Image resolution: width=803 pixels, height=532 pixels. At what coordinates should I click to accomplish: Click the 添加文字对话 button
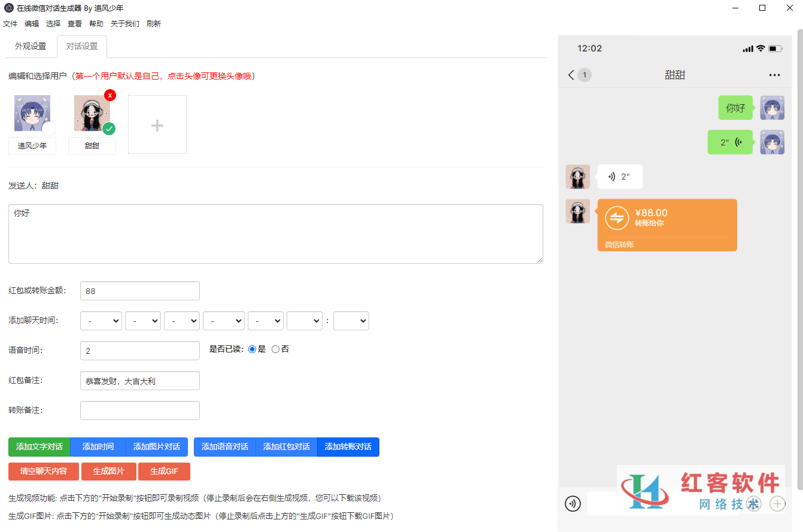39,447
